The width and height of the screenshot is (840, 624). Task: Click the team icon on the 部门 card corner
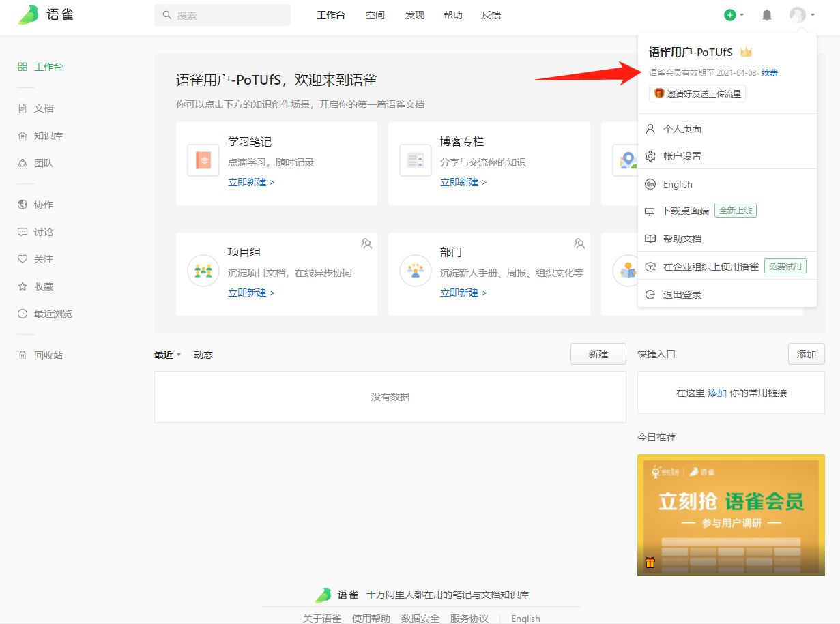pyautogui.click(x=579, y=243)
